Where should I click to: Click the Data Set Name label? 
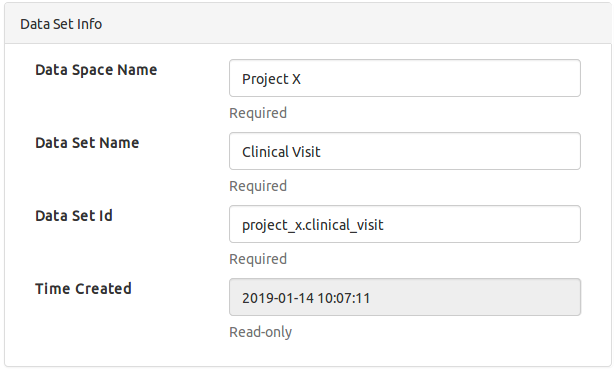click(87, 143)
